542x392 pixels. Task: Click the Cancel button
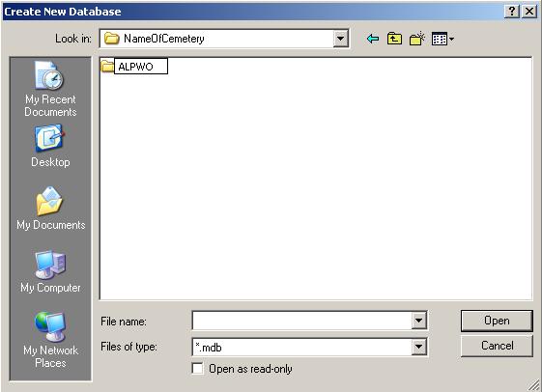(497, 346)
